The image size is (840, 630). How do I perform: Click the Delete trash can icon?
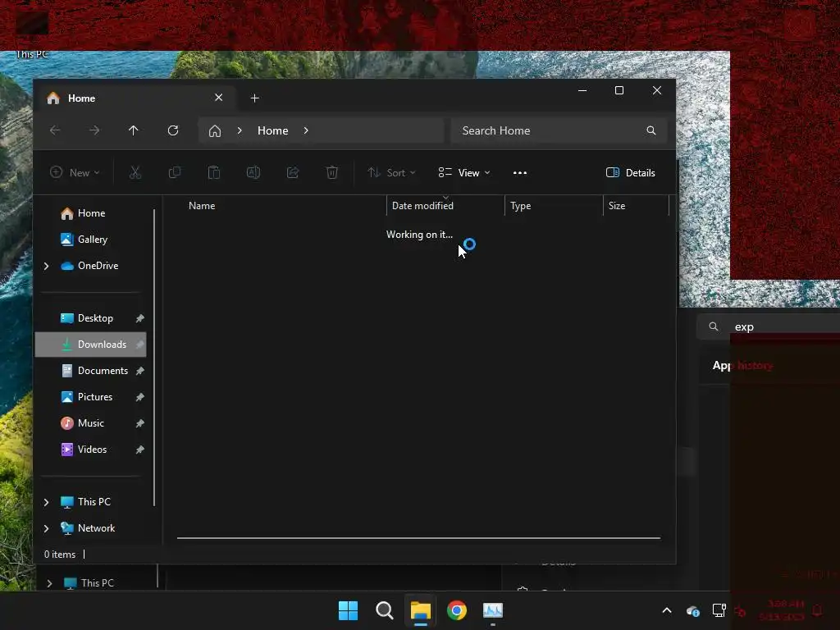click(332, 172)
